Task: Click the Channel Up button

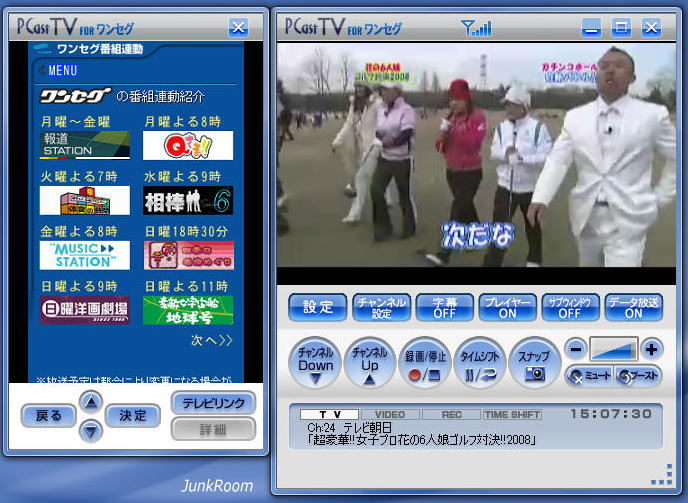Action: click(369, 363)
